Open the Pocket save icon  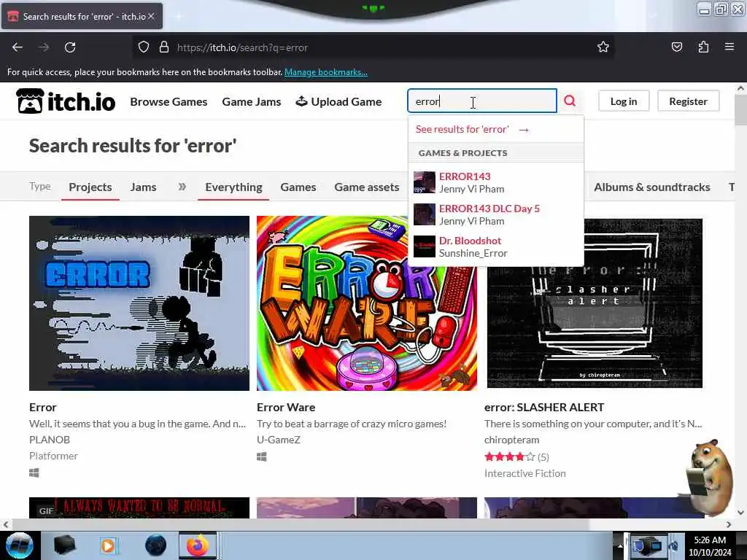click(676, 47)
